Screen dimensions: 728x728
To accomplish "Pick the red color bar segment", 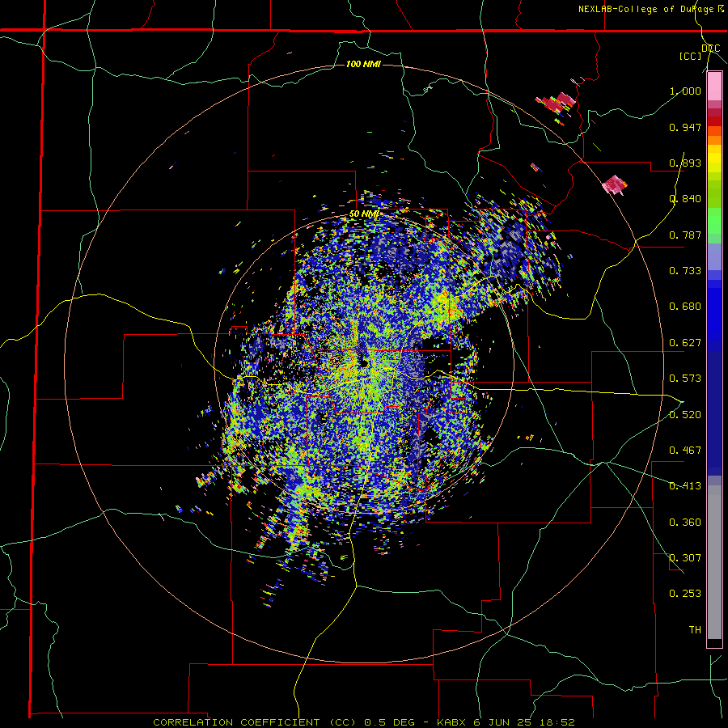I will click(714, 121).
